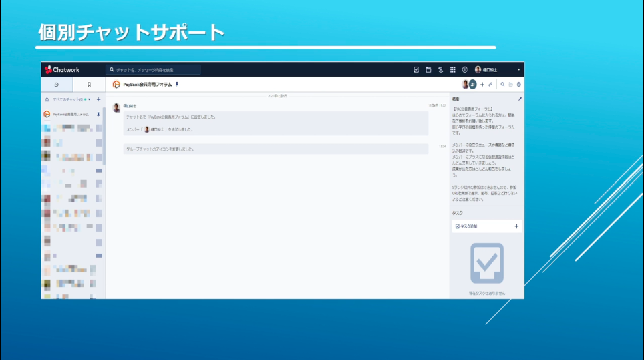Search messages with header magnifier icon
This screenshot has height=363, width=644.
pos(502,85)
